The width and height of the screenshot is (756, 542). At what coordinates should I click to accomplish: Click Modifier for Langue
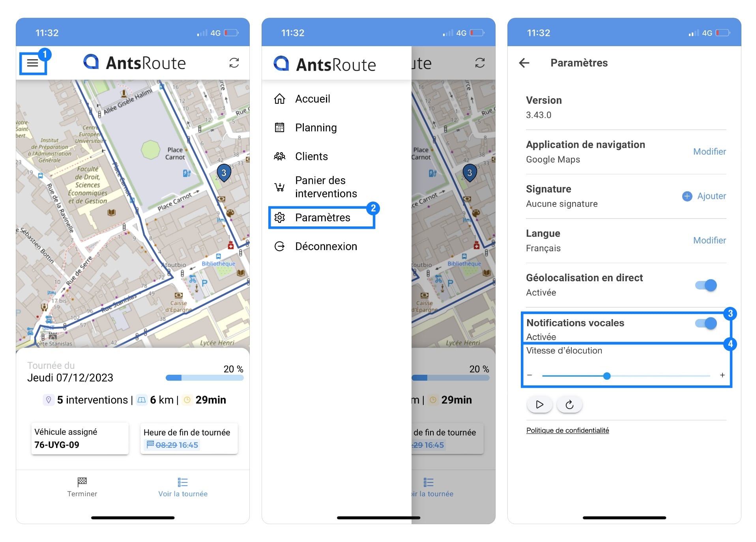[x=709, y=240]
